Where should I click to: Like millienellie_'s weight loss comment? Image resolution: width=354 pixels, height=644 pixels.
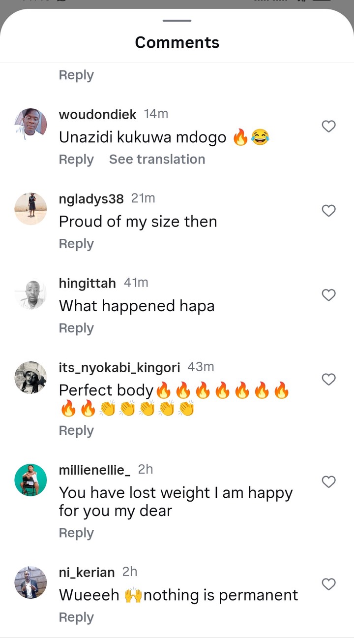point(328,482)
